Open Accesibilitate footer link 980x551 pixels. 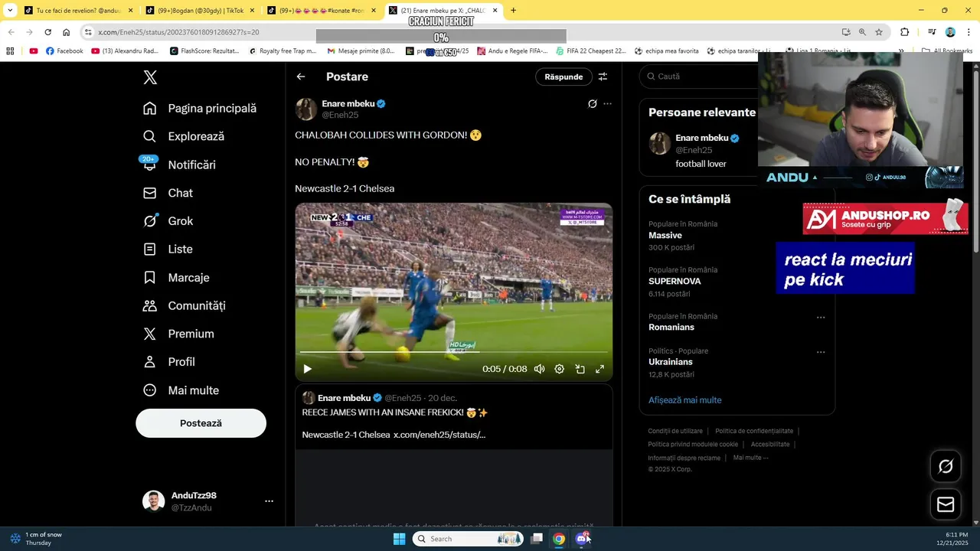point(770,445)
